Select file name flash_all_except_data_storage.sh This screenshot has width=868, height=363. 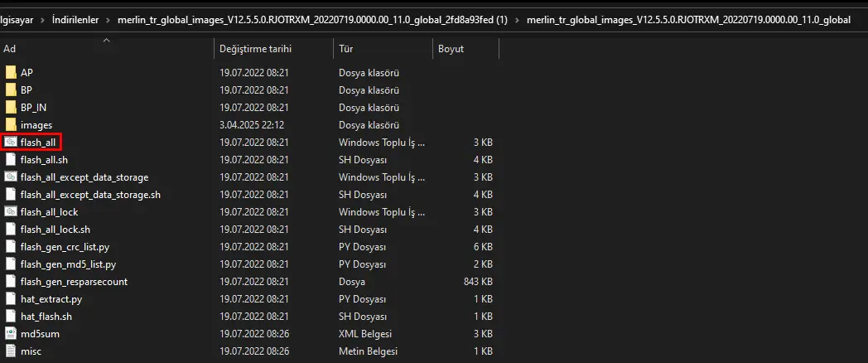tap(90, 195)
